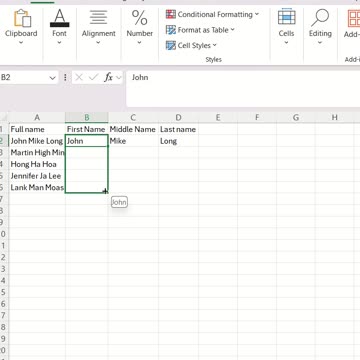
Task: Click the Insert Function fx icon
Action: [x=108, y=77]
